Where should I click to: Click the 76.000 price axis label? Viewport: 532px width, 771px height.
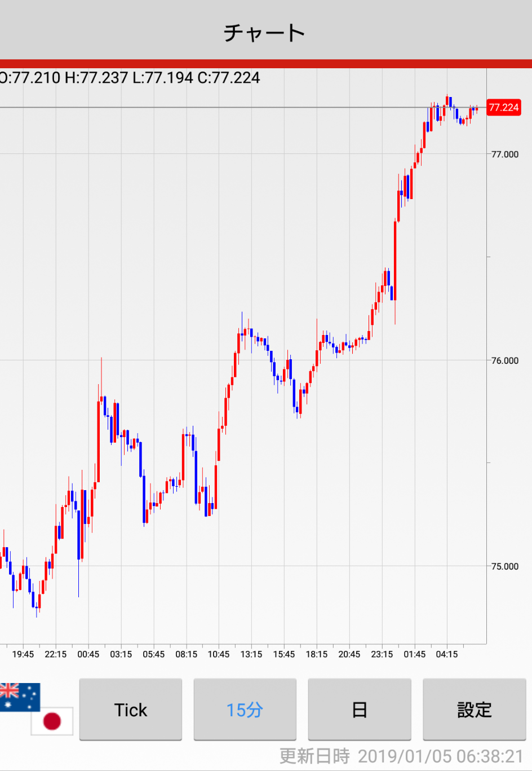(x=504, y=360)
